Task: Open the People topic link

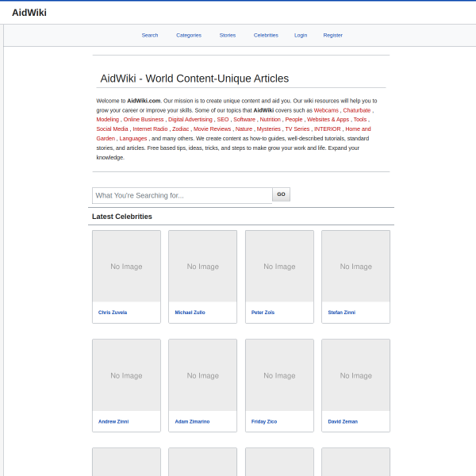Action: [294, 119]
